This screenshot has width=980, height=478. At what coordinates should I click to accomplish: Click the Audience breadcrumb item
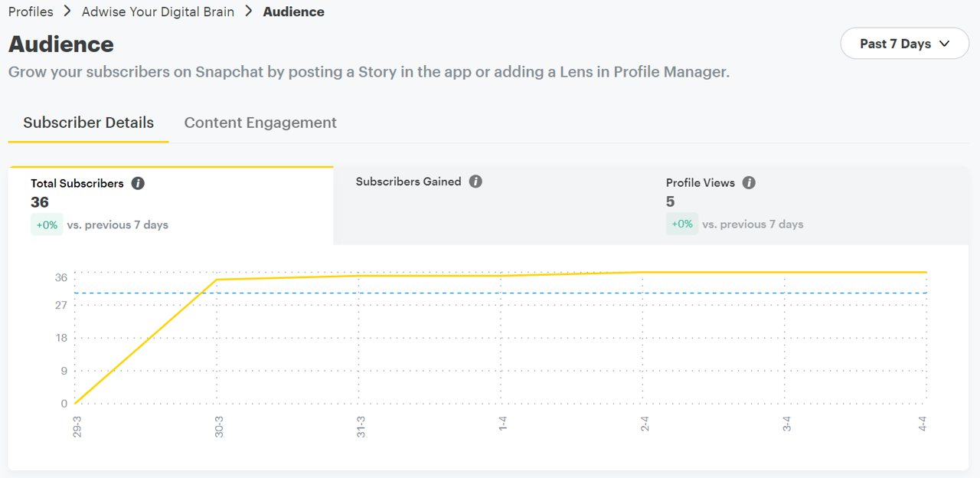293,11
